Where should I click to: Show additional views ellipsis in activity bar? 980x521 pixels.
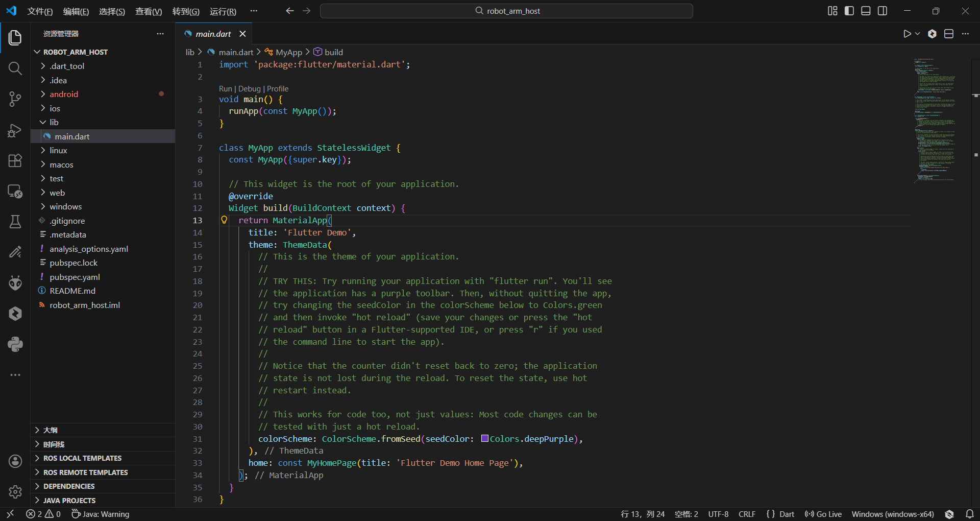click(x=15, y=374)
